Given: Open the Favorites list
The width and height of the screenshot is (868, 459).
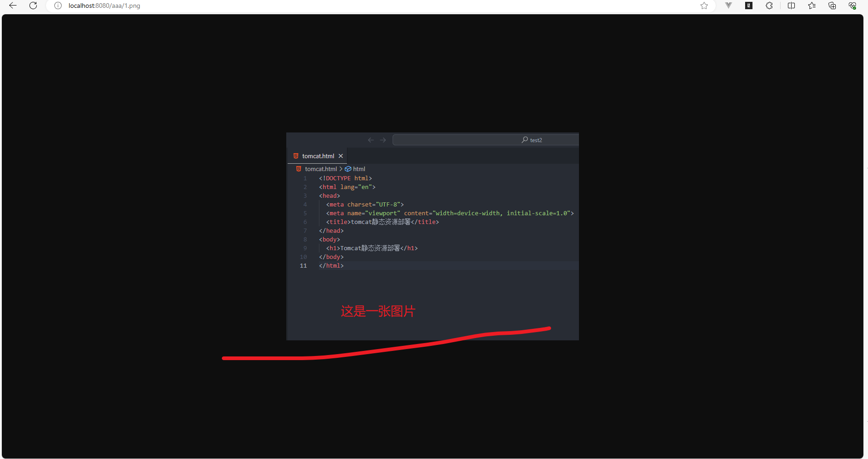Looking at the screenshot, I should tap(812, 6).
